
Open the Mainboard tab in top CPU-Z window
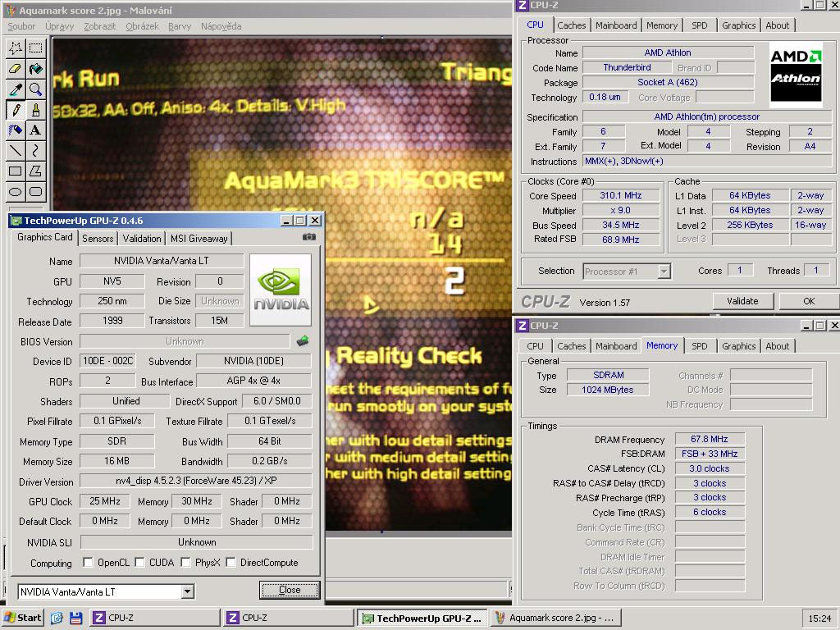pyautogui.click(x=616, y=25)
